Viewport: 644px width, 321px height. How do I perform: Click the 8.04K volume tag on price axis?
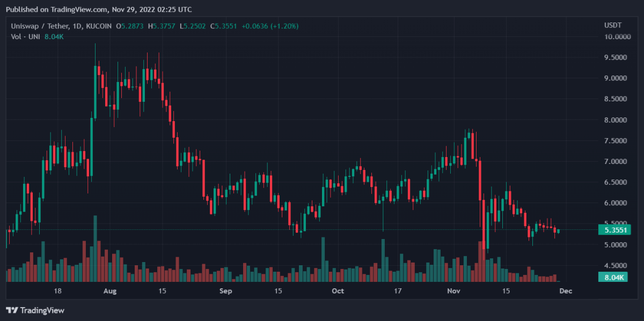614,277
